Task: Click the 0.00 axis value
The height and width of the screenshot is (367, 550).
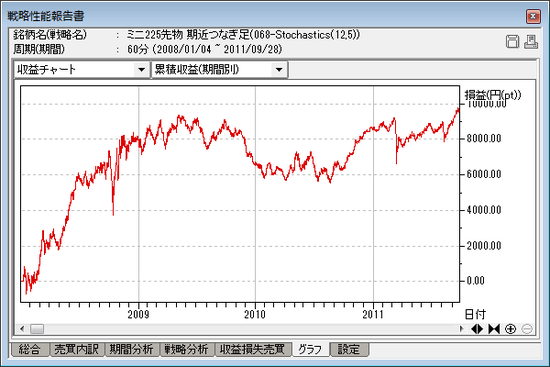Action: (x=476, y=281)
